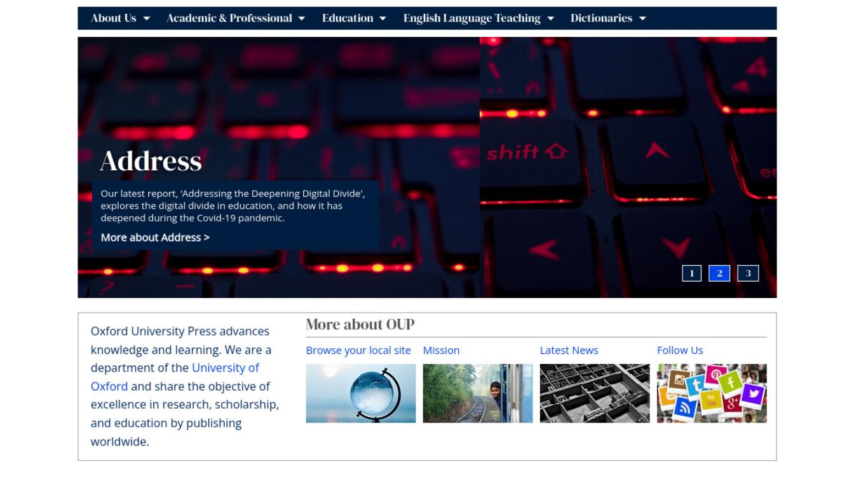Go to carousel slide 3
This screenshot has width=868, height=488.
(748, 273)
